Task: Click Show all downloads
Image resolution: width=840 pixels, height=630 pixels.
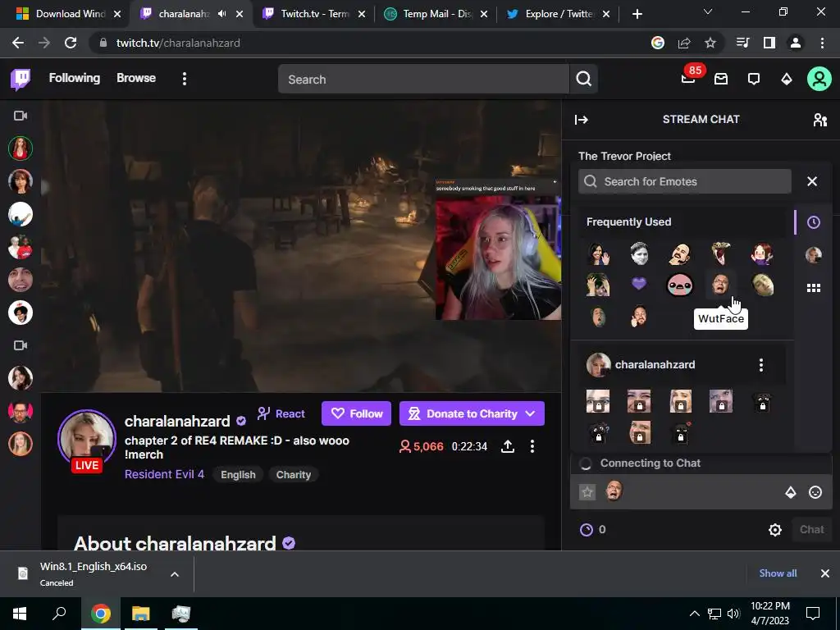Action: (778, 573)
